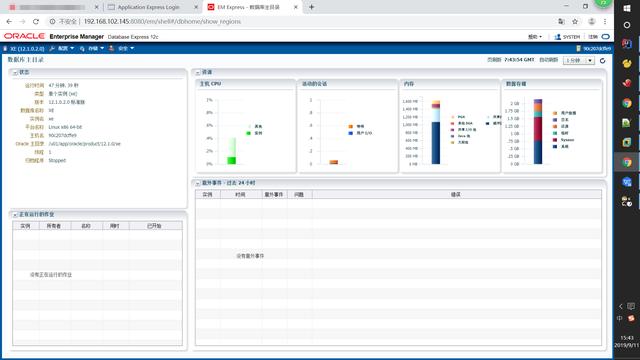Open Chrome profile avatar icon

click(591, 21)
